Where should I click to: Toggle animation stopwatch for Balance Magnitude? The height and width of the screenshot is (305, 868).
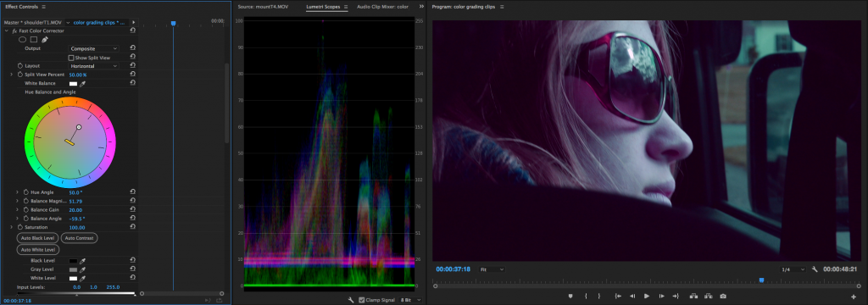coord(25,201)
